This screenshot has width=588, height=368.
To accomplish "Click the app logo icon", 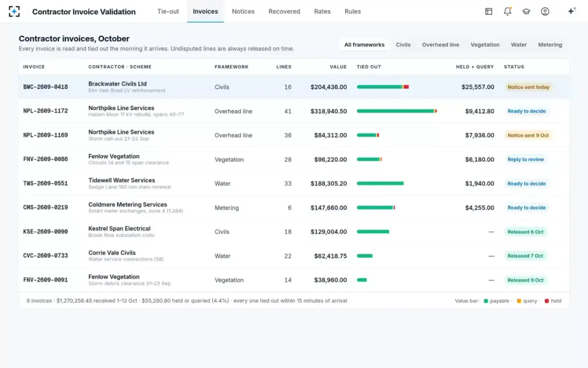I will coord(14,11).
